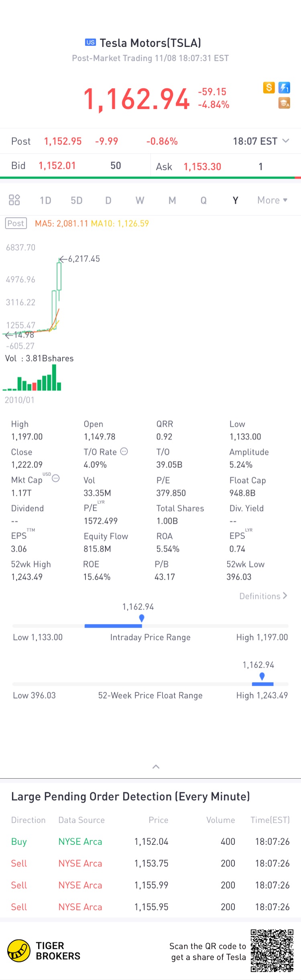Open Definitions link

coord(263,596)
